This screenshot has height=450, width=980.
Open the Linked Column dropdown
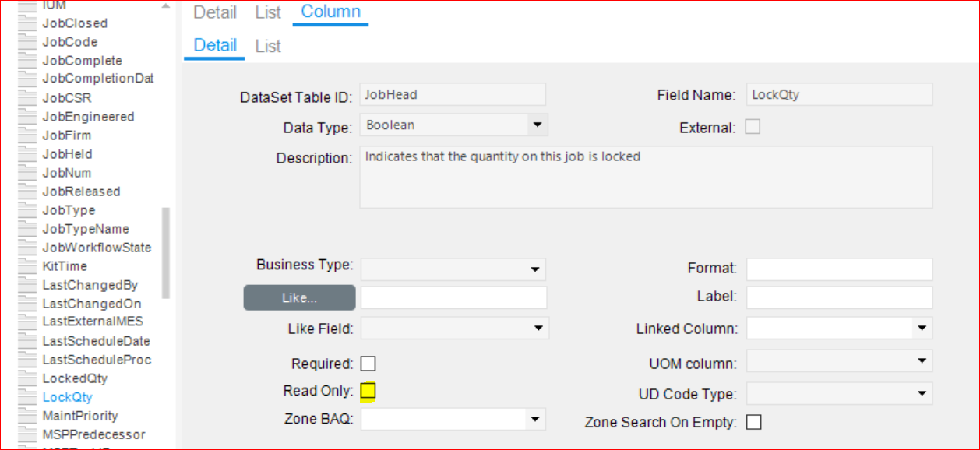tap(922, 329)
